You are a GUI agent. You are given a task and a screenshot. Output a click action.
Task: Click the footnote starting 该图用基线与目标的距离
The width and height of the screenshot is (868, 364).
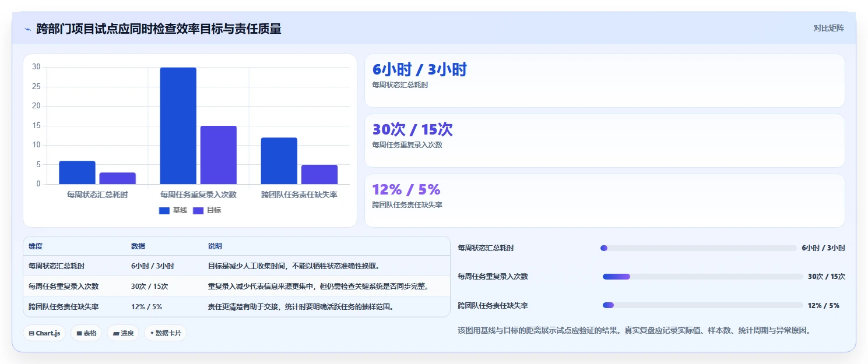(x=634, y=331)
